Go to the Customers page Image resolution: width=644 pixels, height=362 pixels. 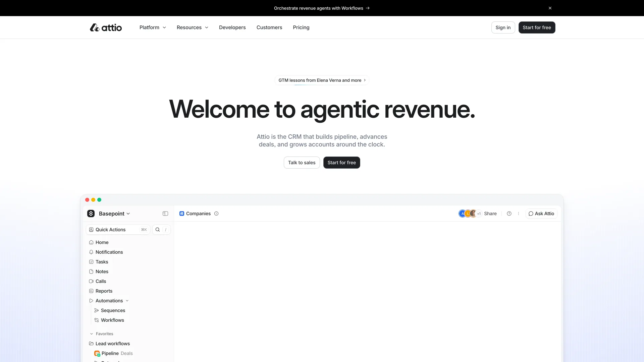pos(269,27)
